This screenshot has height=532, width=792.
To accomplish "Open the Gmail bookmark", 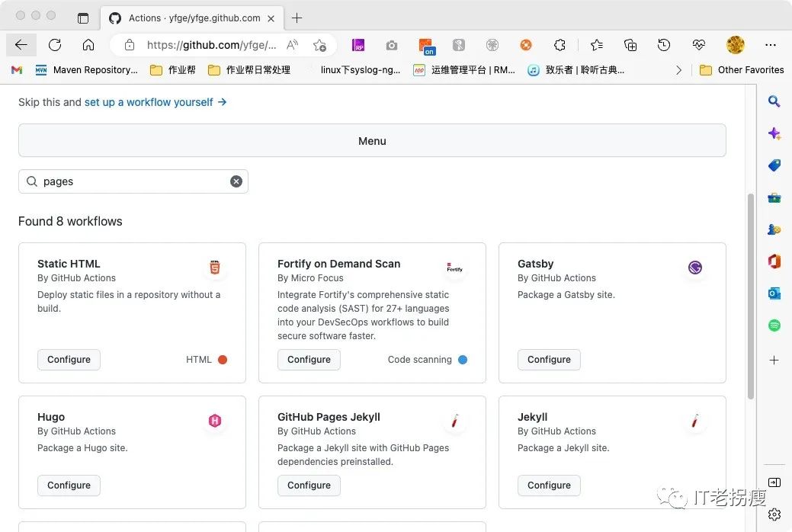I will pyautogui.click(x=17, y=69).
